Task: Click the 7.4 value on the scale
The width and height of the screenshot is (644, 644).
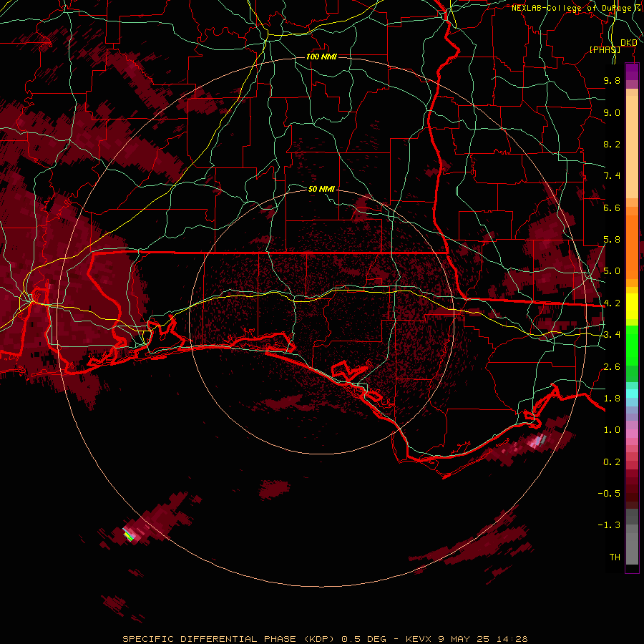Action: coord(612,176)
